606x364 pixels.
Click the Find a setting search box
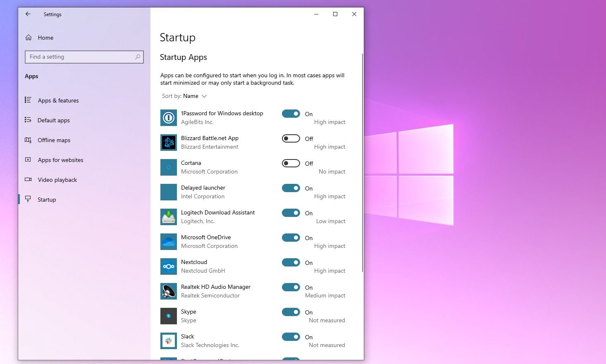(84, 57)
